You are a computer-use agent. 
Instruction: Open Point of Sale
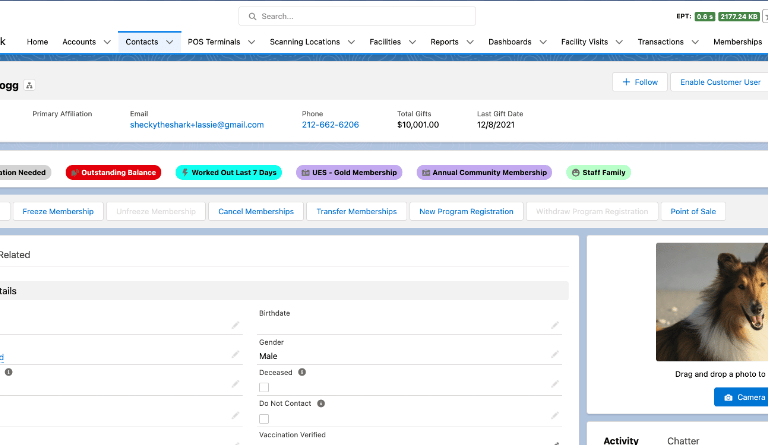[x=693, y=211]
